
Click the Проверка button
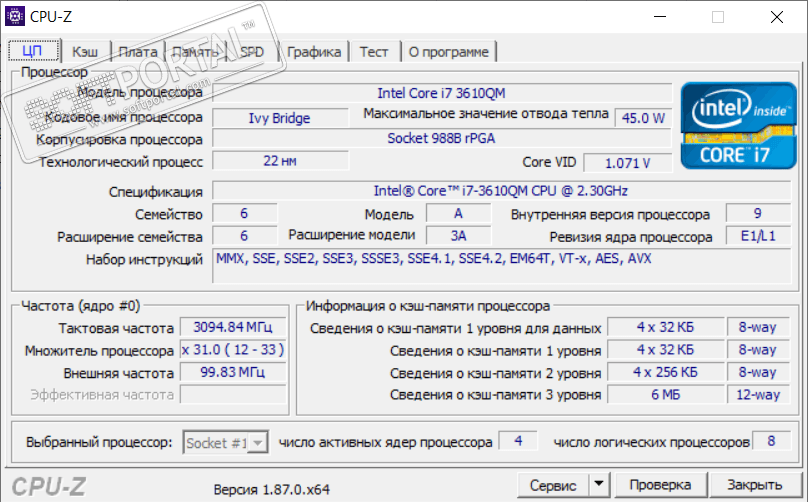[660, 485]
